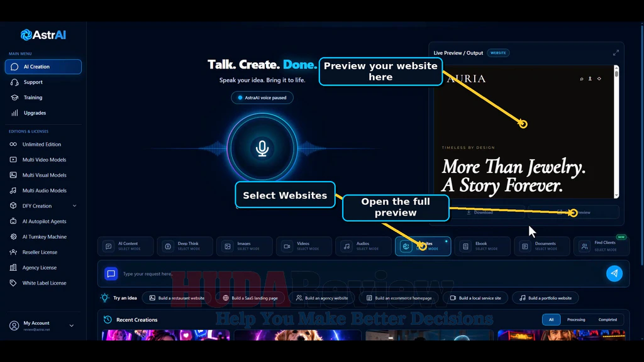The width and height of the screenshot is (644, 362).
Task: Click the diamond icon in AURIA preview
Action: pos(599,79)
